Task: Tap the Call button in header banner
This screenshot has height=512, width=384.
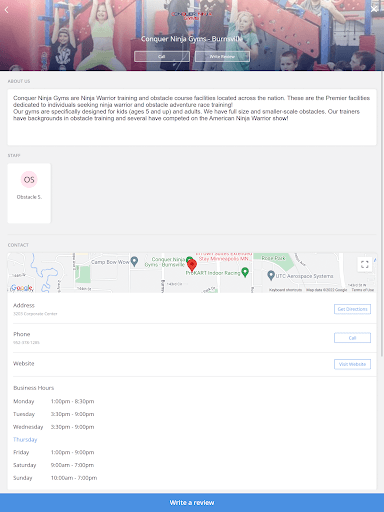Action: pos(162,56)
